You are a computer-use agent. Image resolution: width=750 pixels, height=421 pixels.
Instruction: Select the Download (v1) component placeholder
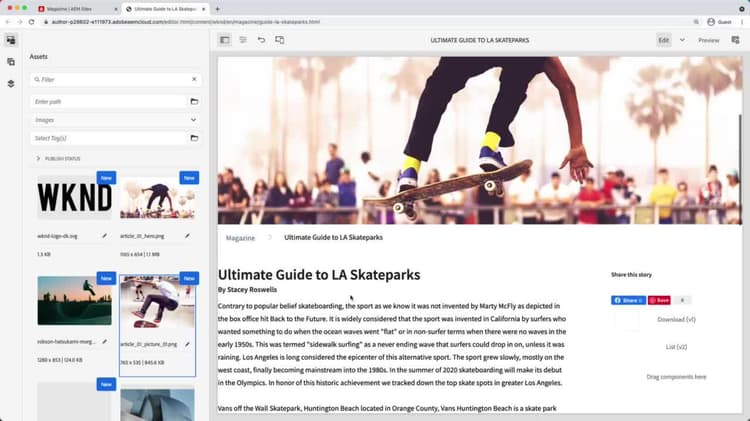(676, 320)
